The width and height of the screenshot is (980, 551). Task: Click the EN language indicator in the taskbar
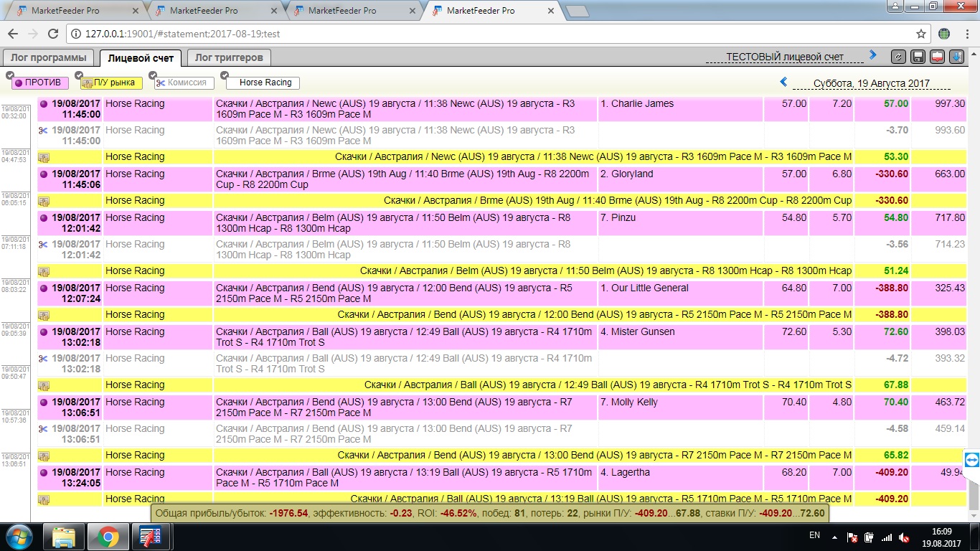click(x=814, y=535)
